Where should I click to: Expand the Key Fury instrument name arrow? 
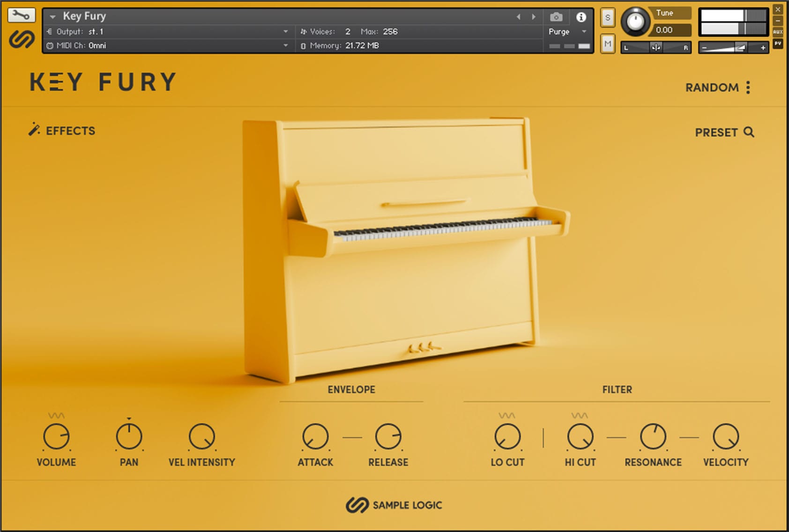(53, 17)
